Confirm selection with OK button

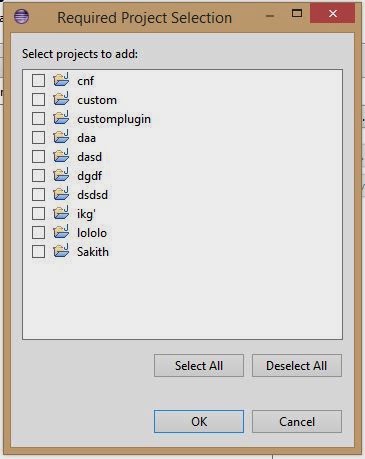[x=199, y=422]
